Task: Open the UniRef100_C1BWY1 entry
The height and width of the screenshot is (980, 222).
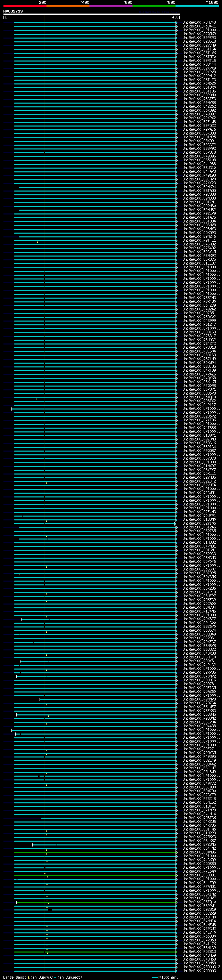Action: tap(199, 436)
